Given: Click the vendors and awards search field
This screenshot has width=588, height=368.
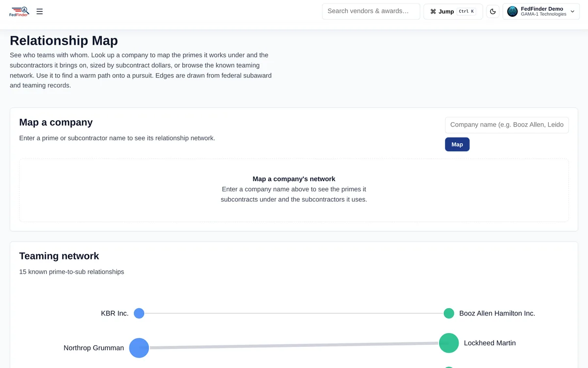Looking at the screenshot, I should tap(371, 11).
